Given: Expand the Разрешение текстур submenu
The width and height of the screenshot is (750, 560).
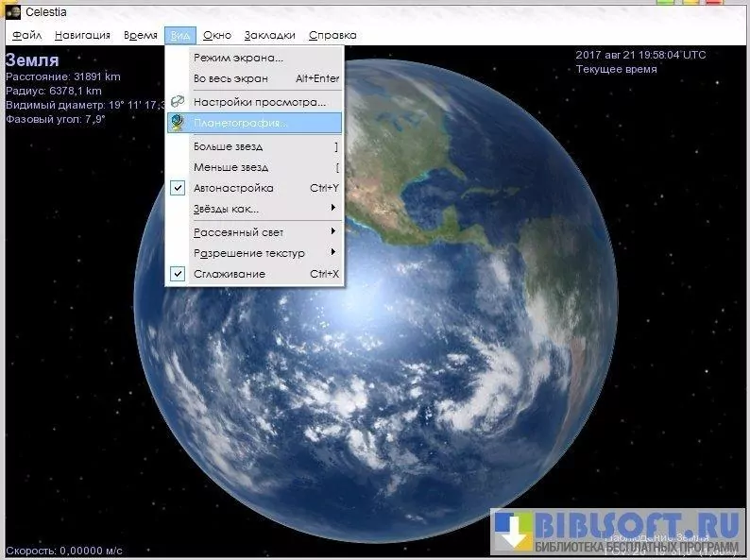Looking at the screenshot, I should tap(332, 253).
